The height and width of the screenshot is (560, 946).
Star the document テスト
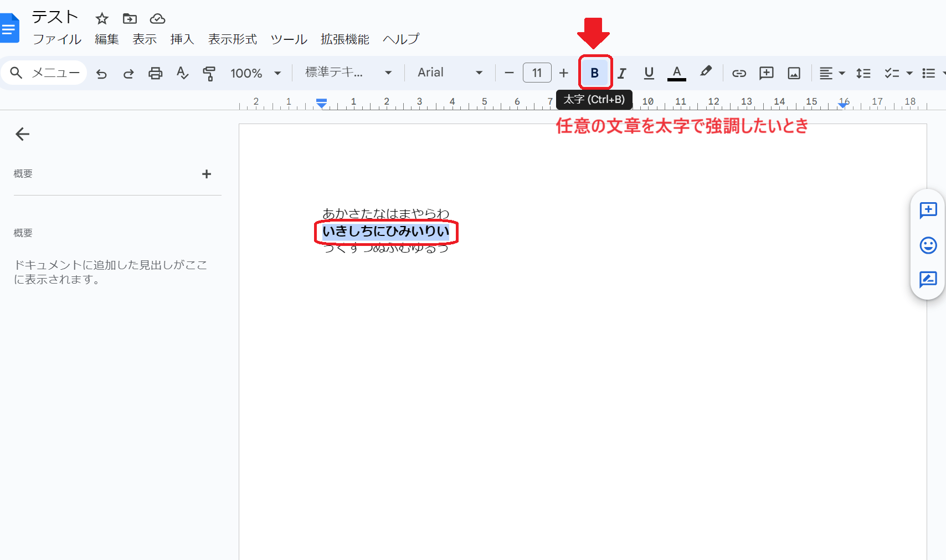[x=102, y=19]
